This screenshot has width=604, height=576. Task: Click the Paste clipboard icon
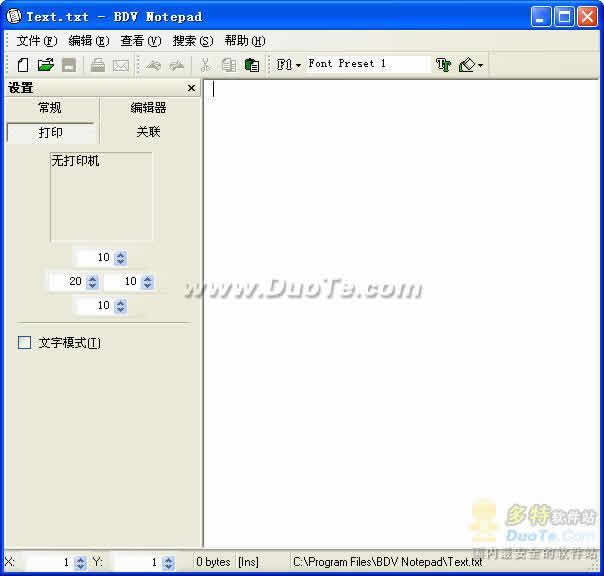click(x=252, y=65)
